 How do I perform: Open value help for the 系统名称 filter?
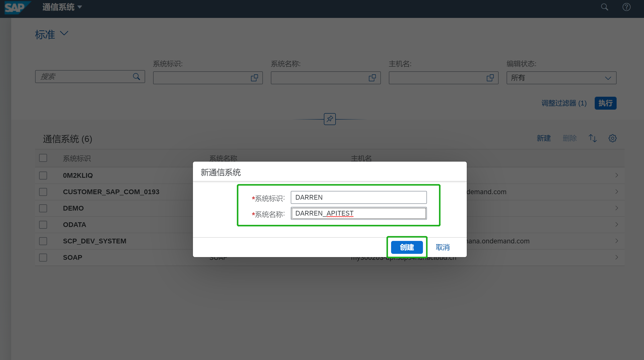tap(372, 78)
